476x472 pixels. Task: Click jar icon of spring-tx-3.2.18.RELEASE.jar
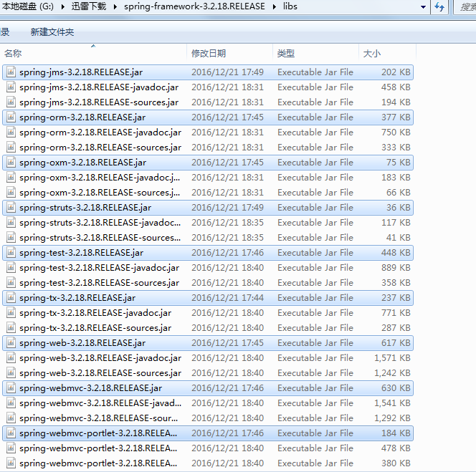point(11,298)
